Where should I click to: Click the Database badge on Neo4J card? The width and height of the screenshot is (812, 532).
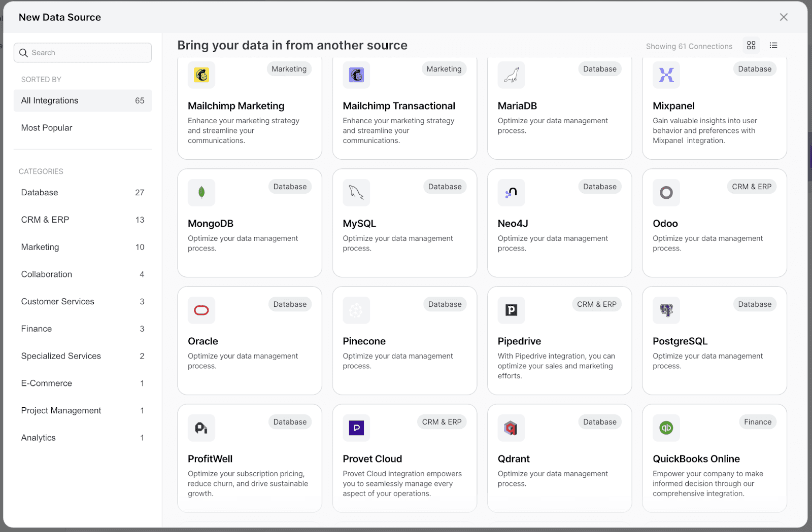click(599, 186)
